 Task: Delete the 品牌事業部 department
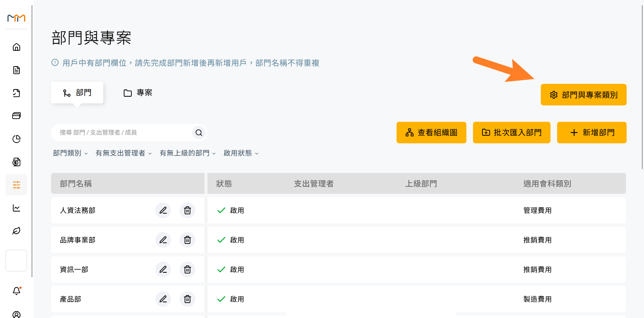point(187,240)
